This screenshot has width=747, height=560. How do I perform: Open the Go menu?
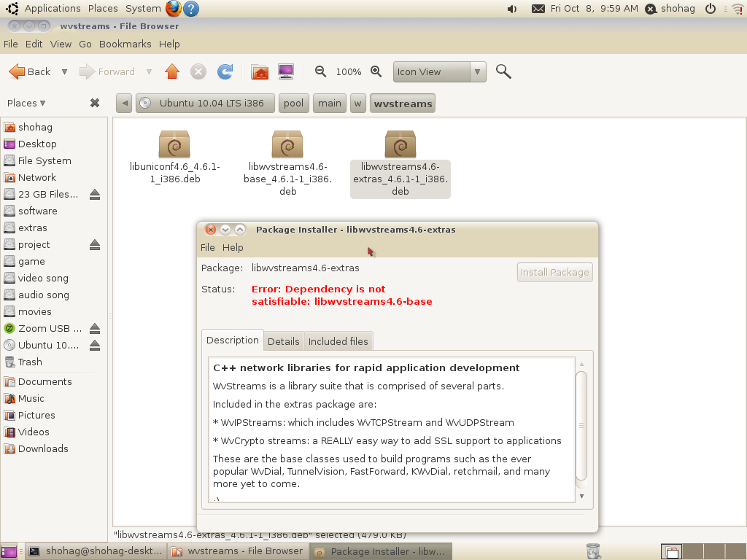[x=85, y=44]
